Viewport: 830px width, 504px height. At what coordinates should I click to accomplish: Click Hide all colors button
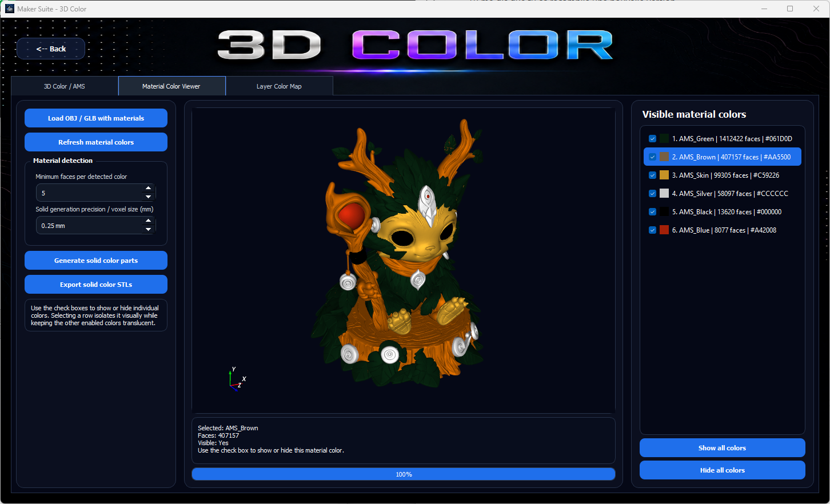coord(723,470)
